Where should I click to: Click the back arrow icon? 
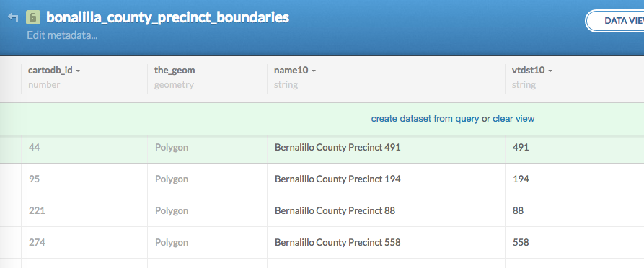coord(13,17)
